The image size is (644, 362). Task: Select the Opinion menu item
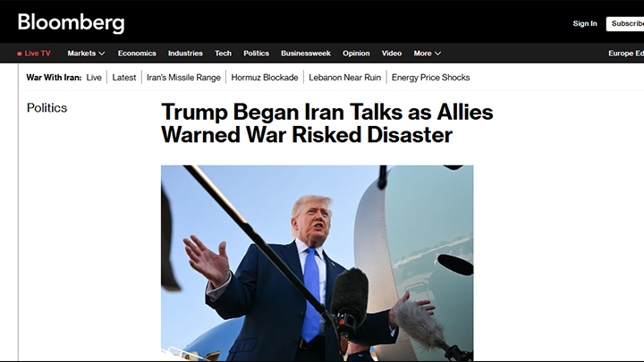(356, 54)
